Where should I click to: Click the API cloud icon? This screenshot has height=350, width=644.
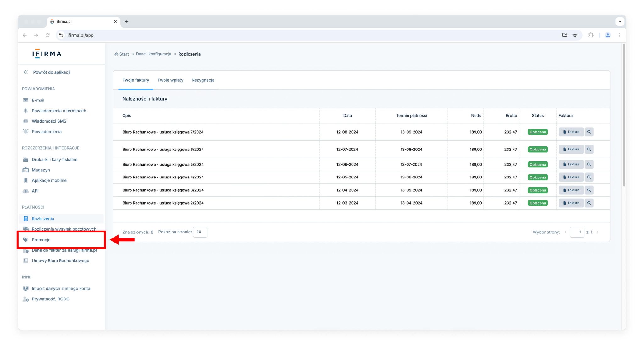(x=26, y=191)
